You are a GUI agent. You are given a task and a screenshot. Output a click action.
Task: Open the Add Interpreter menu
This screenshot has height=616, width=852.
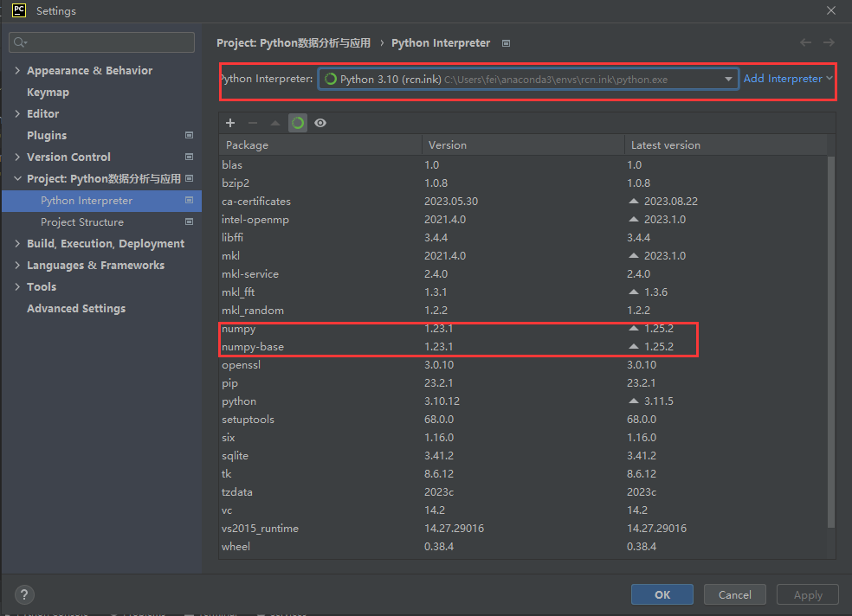click(x=788, y=79)
